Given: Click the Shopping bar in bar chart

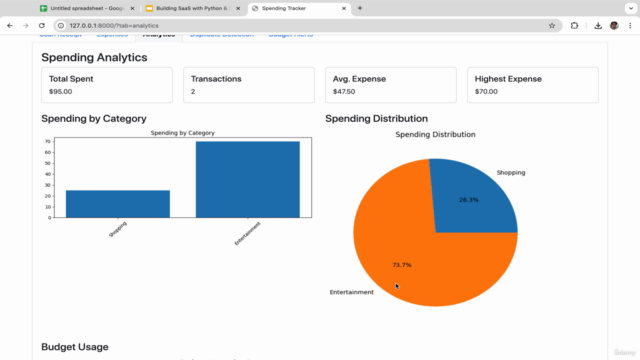Looking at the screenshot, I should (x=118, y=204).
